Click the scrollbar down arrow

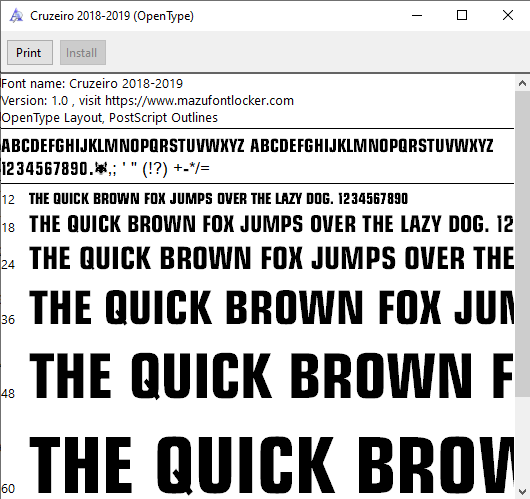click(522, 491)
